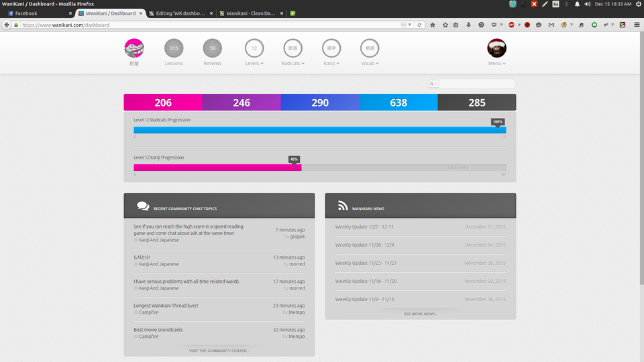Click the purple Guru count 246
Viewport: 644px width, 362px height.
click(241, 102)
